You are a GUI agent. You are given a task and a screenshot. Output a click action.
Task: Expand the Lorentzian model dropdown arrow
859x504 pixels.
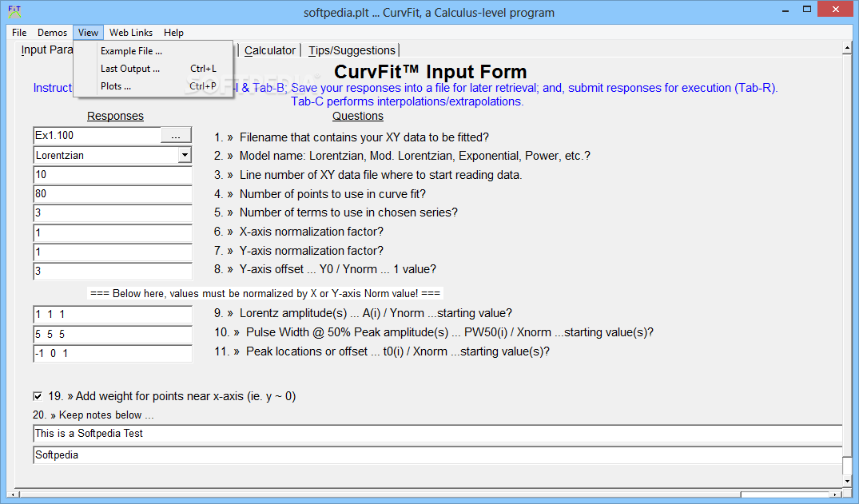pyautogui.click(x=185, y=155)
